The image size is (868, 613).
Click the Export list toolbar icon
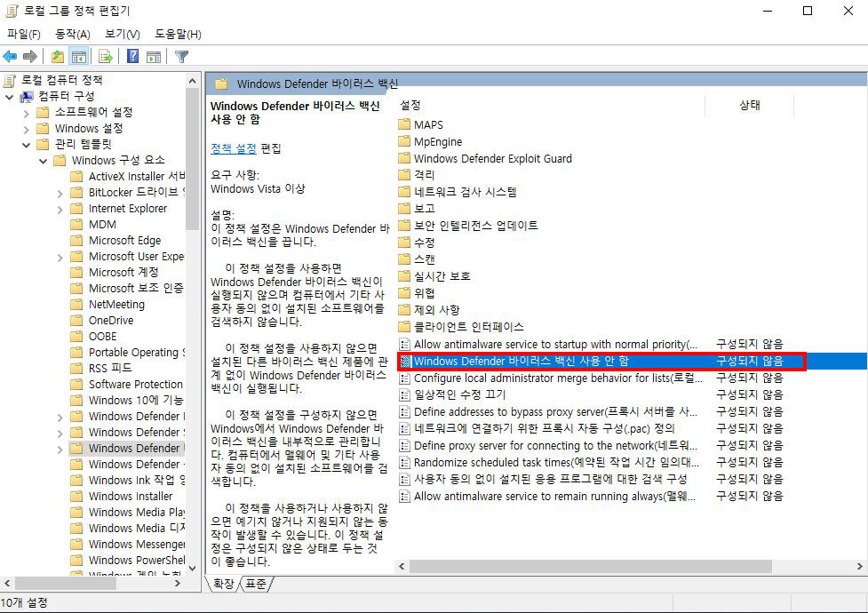[105, 56]
